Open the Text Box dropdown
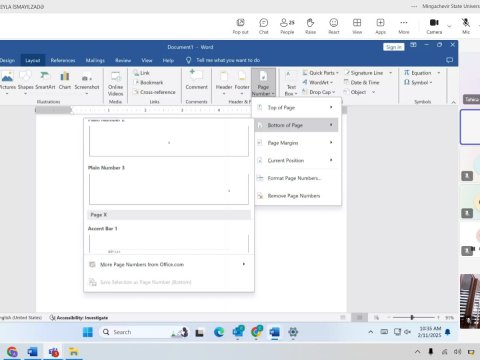Viewport: 480px width, 360px height. [x=291, y=84]
